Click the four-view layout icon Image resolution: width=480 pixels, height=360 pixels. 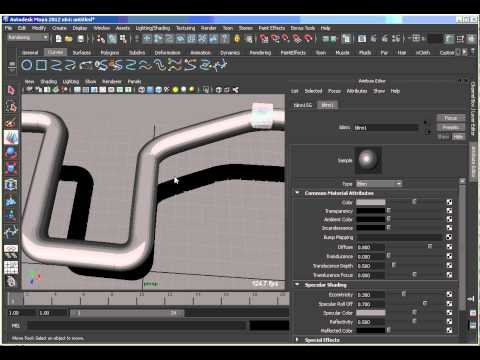coord(11,267)
